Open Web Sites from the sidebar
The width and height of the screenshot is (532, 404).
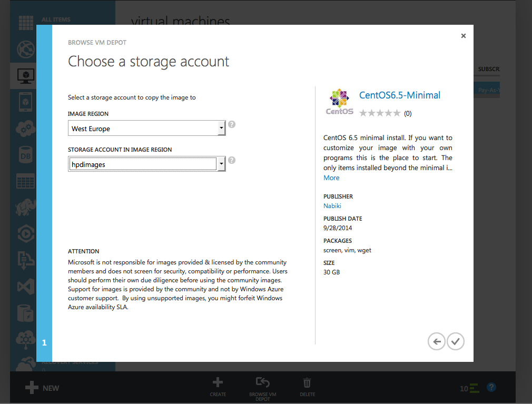coord(25,49)
